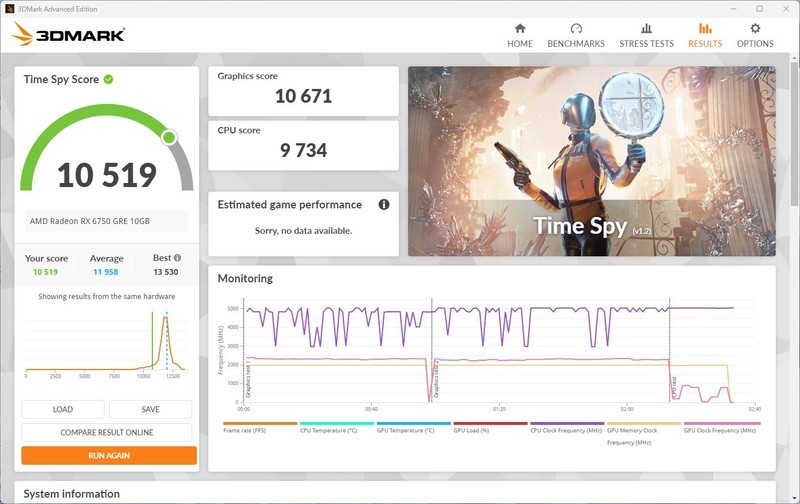The width and height of the screenshot is (800, 504).
Task: Maximize the 3DMark window
Action: 760,9
